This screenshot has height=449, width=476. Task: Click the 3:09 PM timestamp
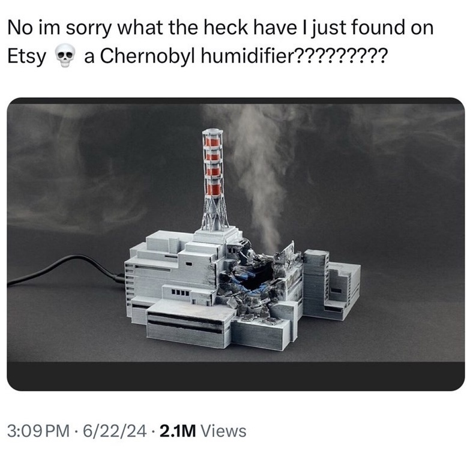pyautogui.click(x=38, y=431)
